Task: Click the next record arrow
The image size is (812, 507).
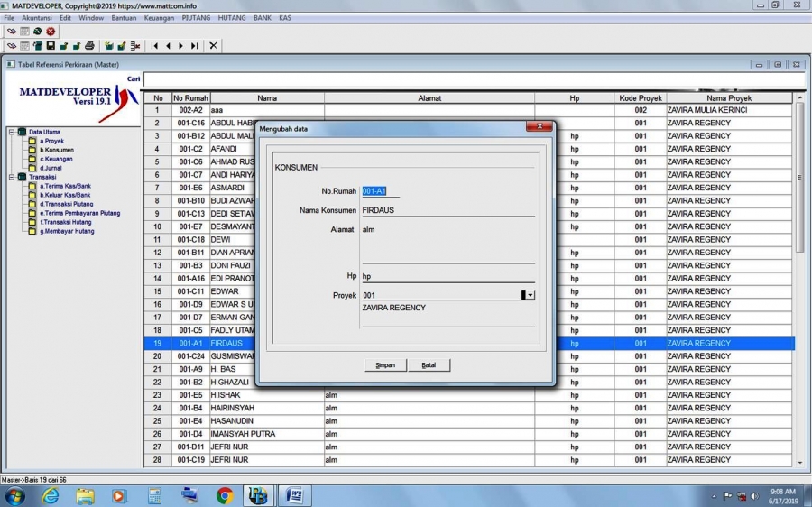Action: point(180,45)
